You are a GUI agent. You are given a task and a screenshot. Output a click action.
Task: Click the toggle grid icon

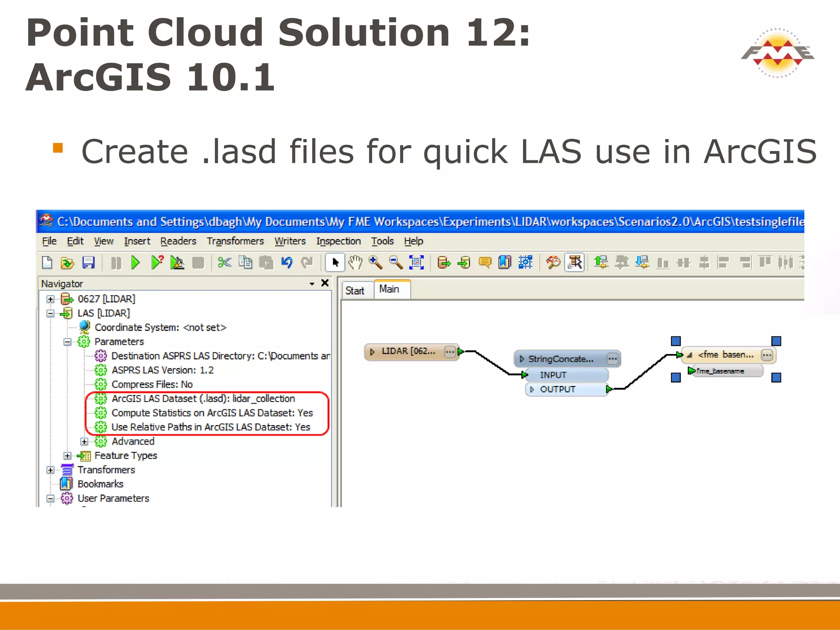tap(525, 262)
